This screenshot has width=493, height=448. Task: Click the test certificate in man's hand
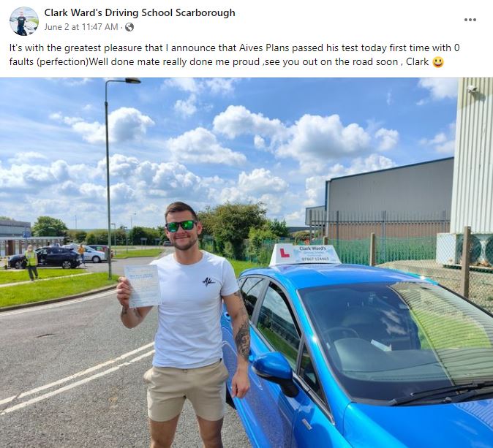click(x=143, y=286)
